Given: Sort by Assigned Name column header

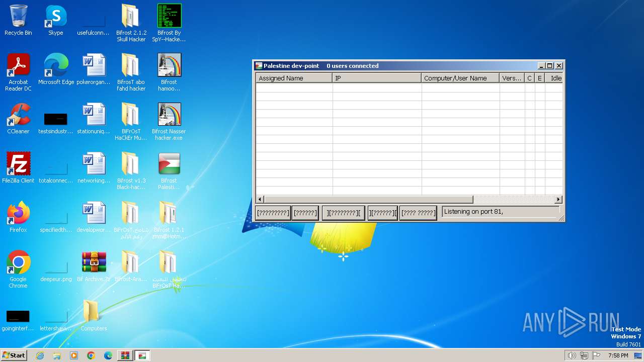Looking at the screenshot, I should coord(294,78).
